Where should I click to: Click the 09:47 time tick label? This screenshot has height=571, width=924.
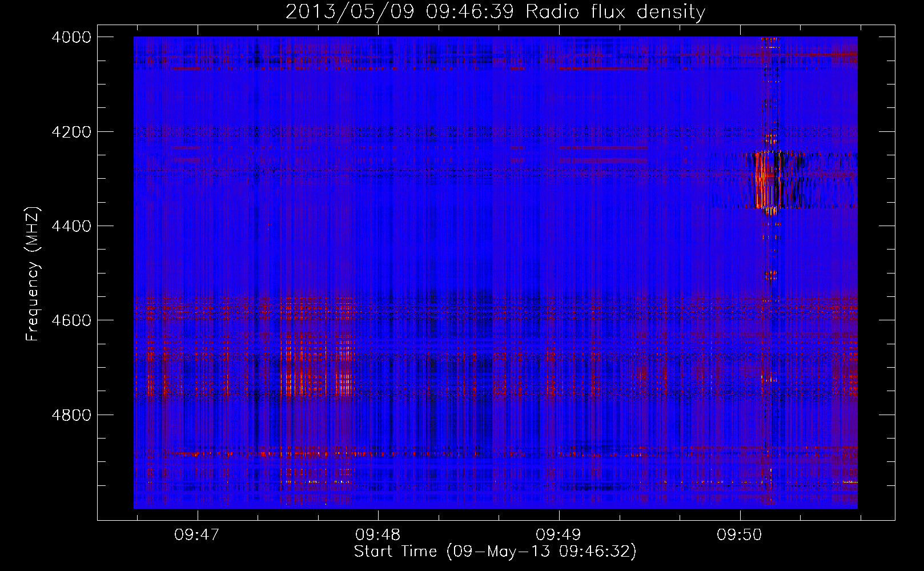point(197,534)
